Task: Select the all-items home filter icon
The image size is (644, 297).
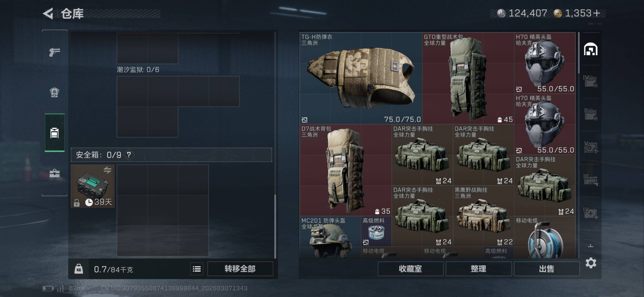Action: coord(591,49)
